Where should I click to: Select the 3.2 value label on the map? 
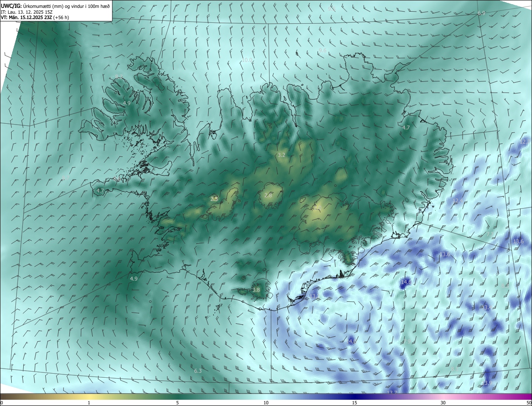[x=281, y=155]
